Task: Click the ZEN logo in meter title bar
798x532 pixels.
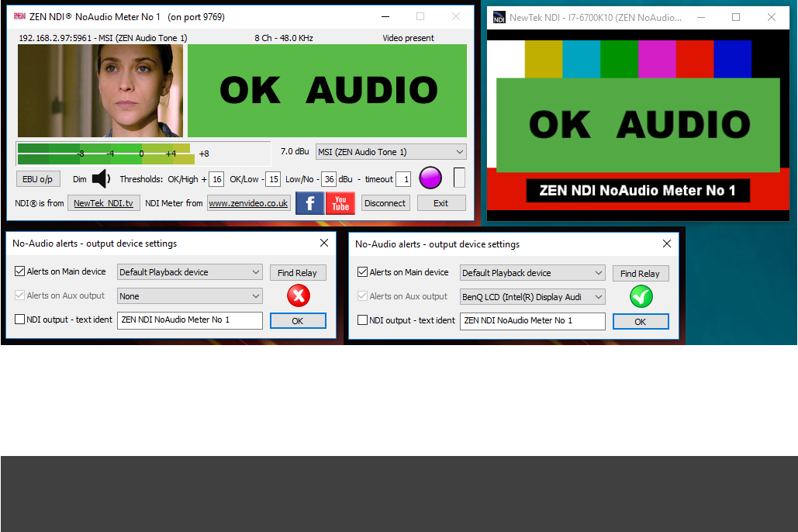Action: click(19, 16)
